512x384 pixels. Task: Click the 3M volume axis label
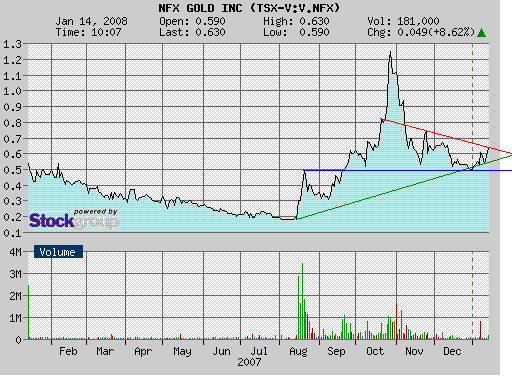(x=15, y=274)
